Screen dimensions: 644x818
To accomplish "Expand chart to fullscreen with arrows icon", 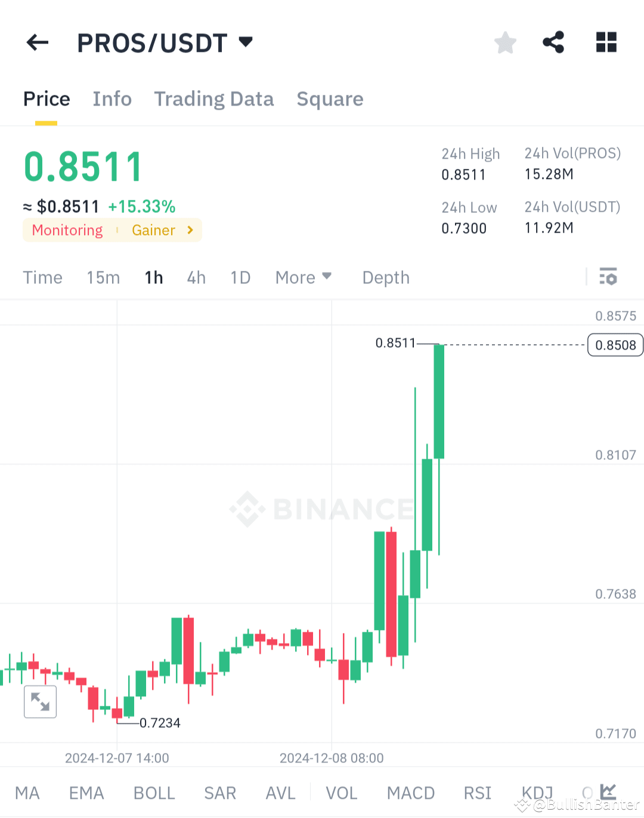I will click(x=40, y=702).
